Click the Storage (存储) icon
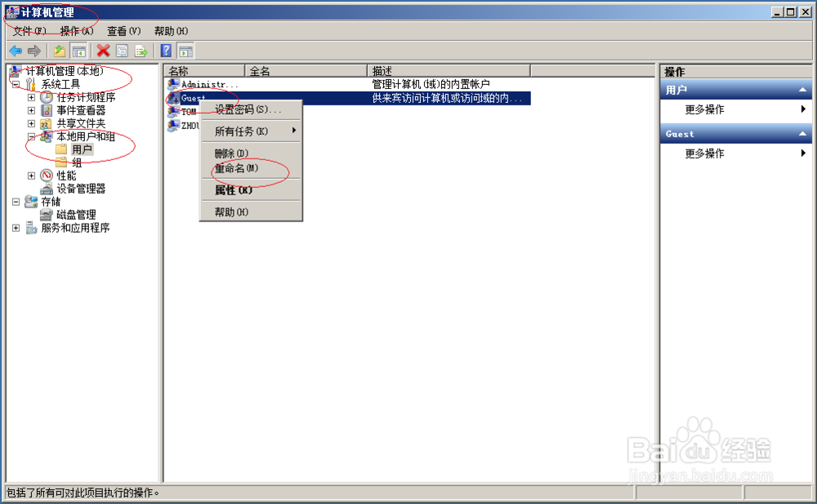 point(31,202)
